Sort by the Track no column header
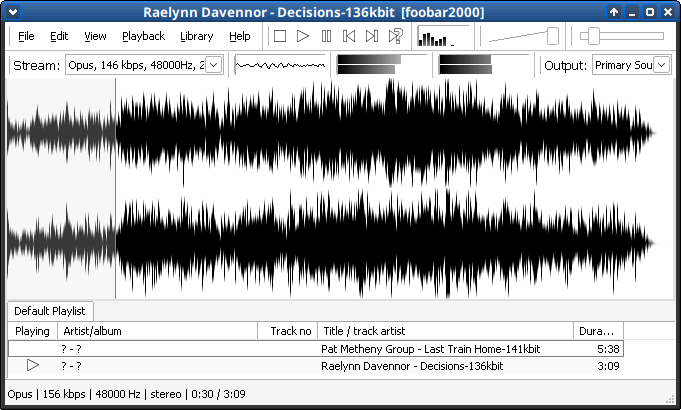681x410 pixels. tap(288, 331)
